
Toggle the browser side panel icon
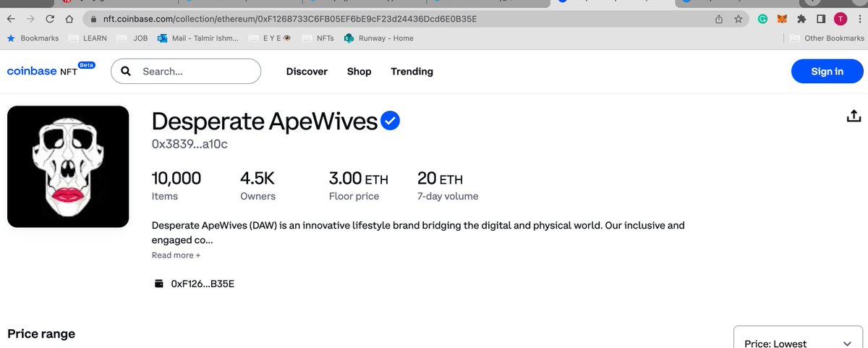point(821,19)
